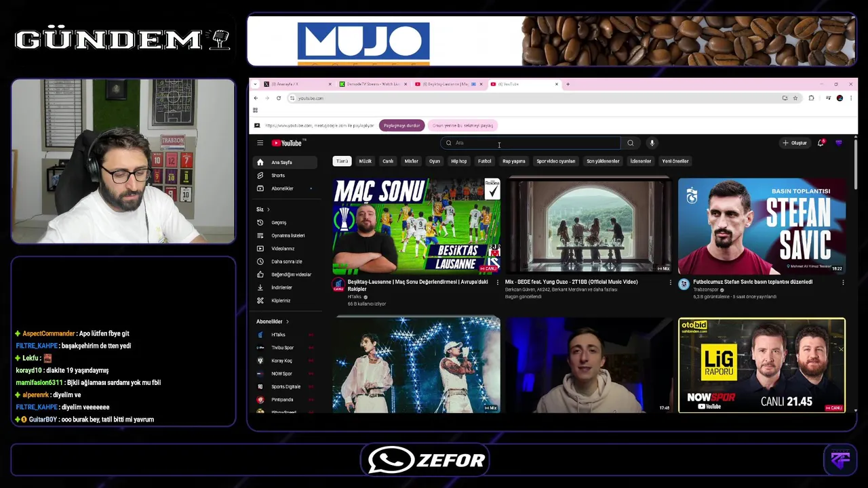Select the Spor video oyunları chip
The image size is (868, 488).
point(556,161)
